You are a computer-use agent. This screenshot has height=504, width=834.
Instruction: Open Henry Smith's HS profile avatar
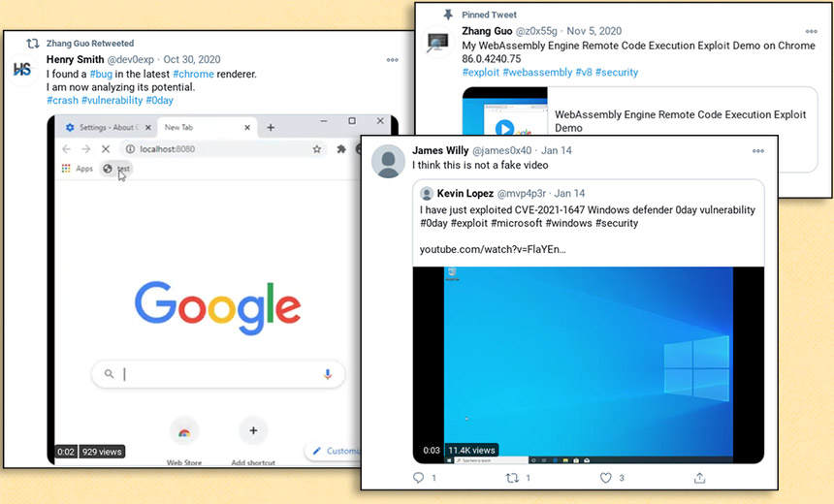coord(23,69)
